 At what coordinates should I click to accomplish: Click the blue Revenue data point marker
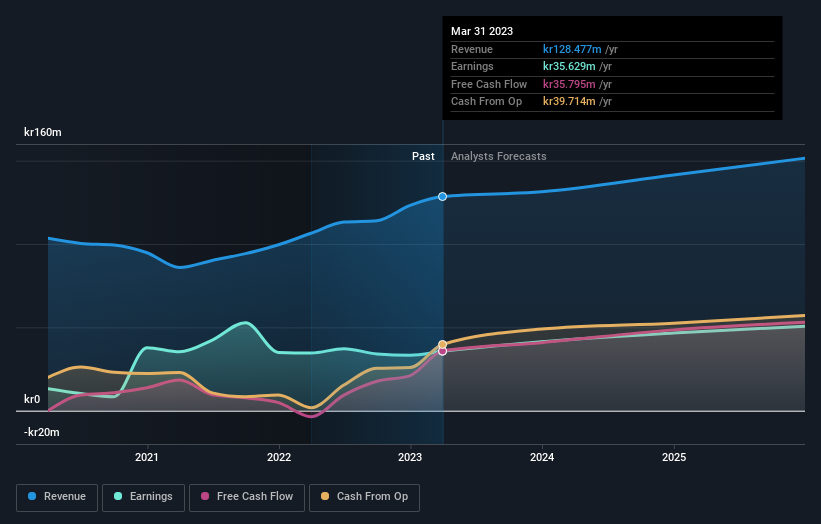(442, 196)
